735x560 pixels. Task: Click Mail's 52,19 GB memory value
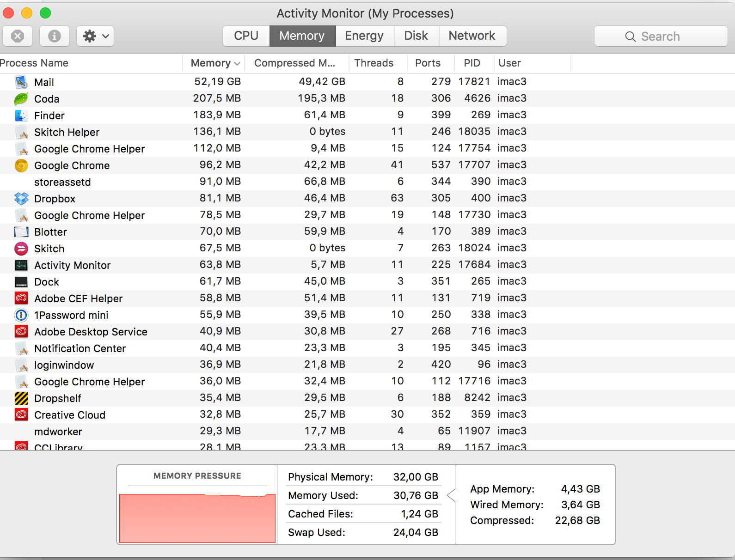pos(218,82)
